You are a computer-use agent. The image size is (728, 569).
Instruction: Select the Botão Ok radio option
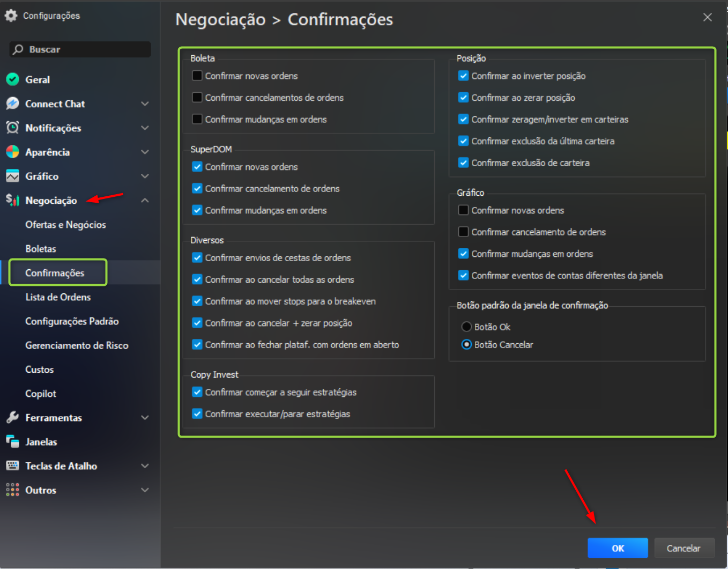point(466,327)
